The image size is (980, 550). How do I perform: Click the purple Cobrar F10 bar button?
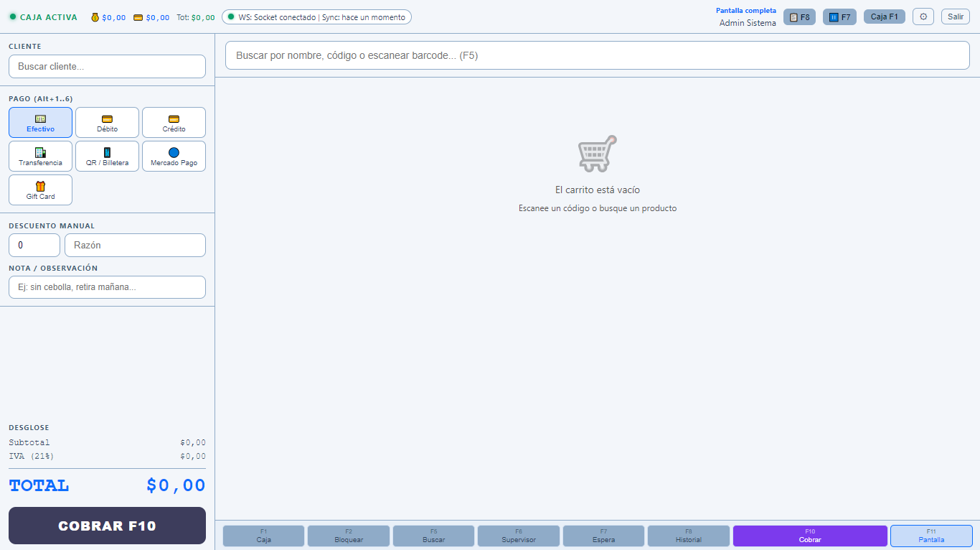tap(809, 536)
